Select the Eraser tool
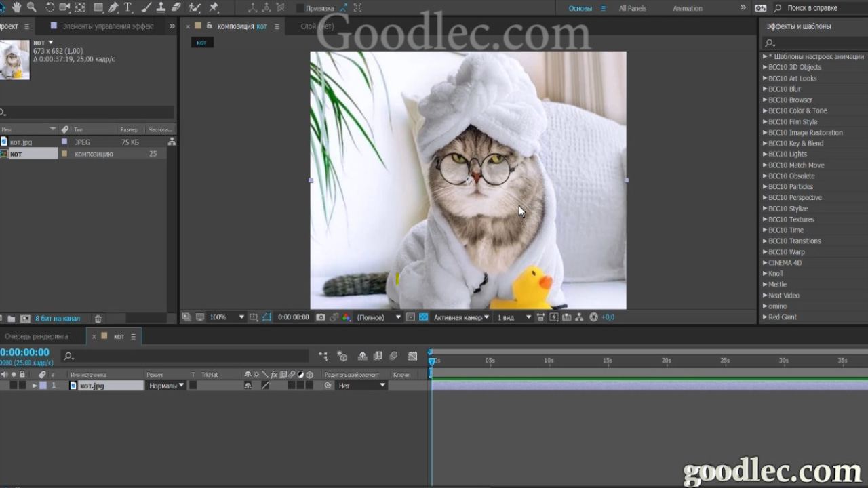The height and width of the screenshot is (488, 868). coord(176,7)
